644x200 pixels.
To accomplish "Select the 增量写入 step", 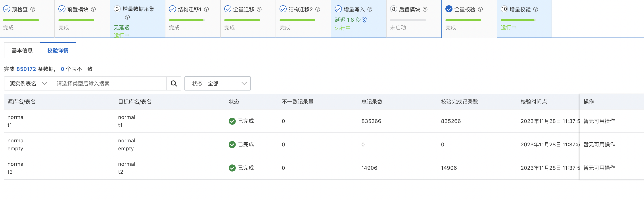I will pos(354,9).
